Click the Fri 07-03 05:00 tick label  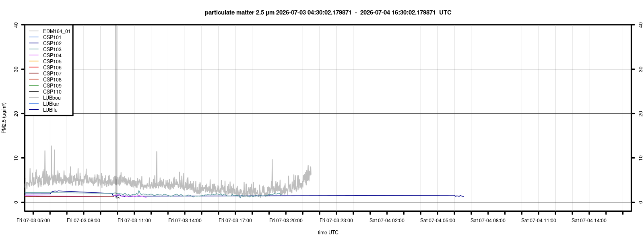tap(33, 220)
